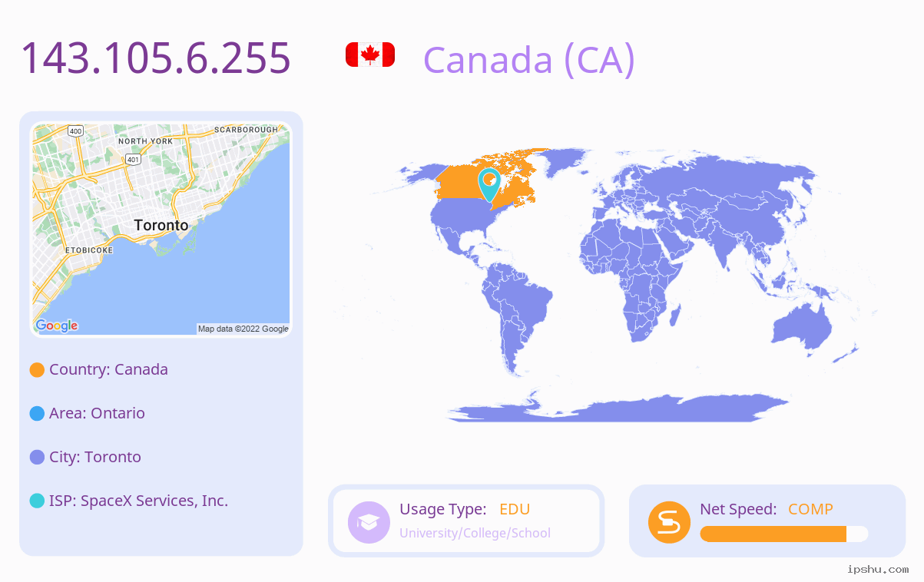Click the orange net speed icon
The height and width of the screenshot is (582, 924).
669,522
